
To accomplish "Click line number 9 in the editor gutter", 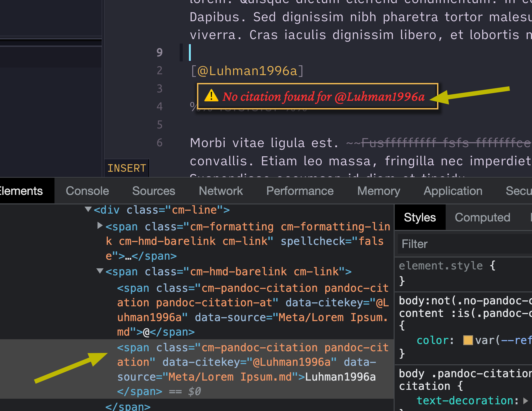I will [x=160, y=52].
